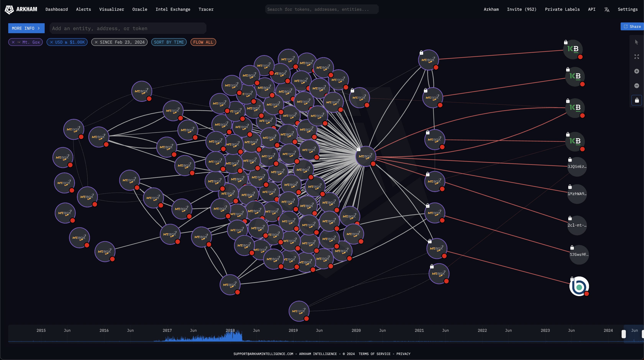Open TERMS OF SERVICE link
644x360 pixels.
375,354
